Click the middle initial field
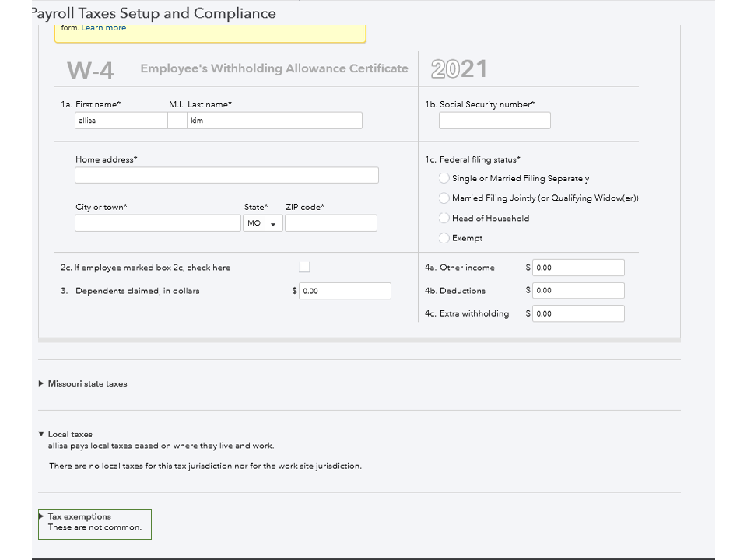Viewport: 747px width, 560px height. click(x=177, y=121)
